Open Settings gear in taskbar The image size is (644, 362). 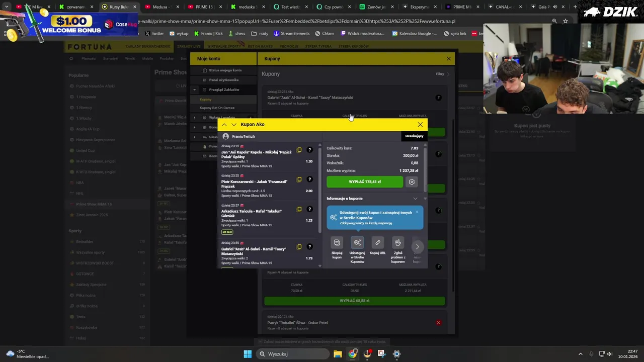click(x=396, y=354)
